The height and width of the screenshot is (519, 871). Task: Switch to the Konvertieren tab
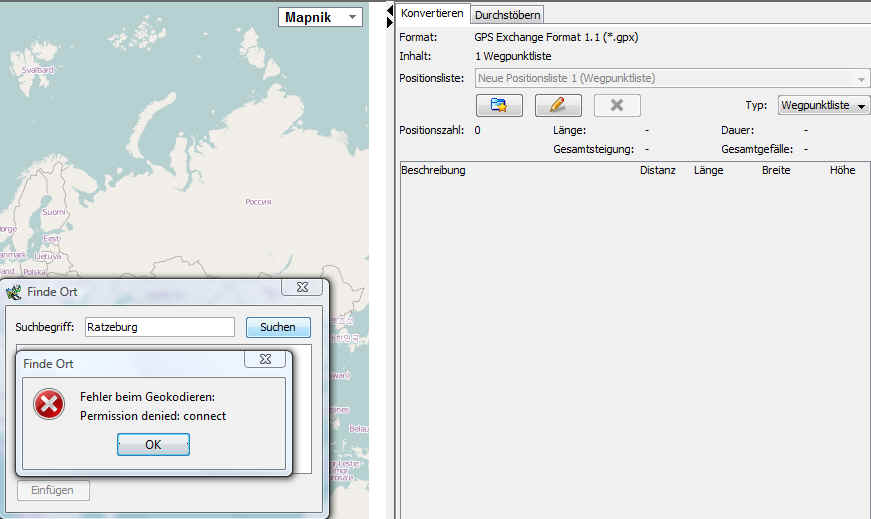click(432, 13)
